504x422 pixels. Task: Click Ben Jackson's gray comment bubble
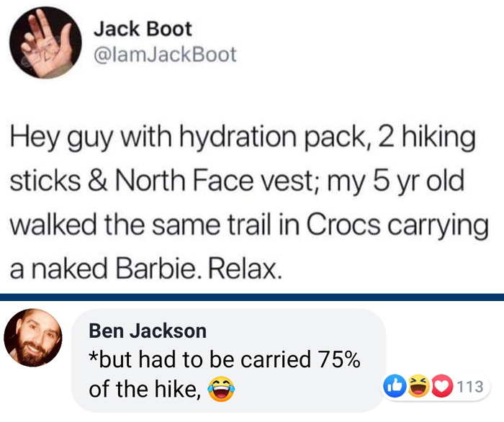pyautogui.click(x=228, y=361)
